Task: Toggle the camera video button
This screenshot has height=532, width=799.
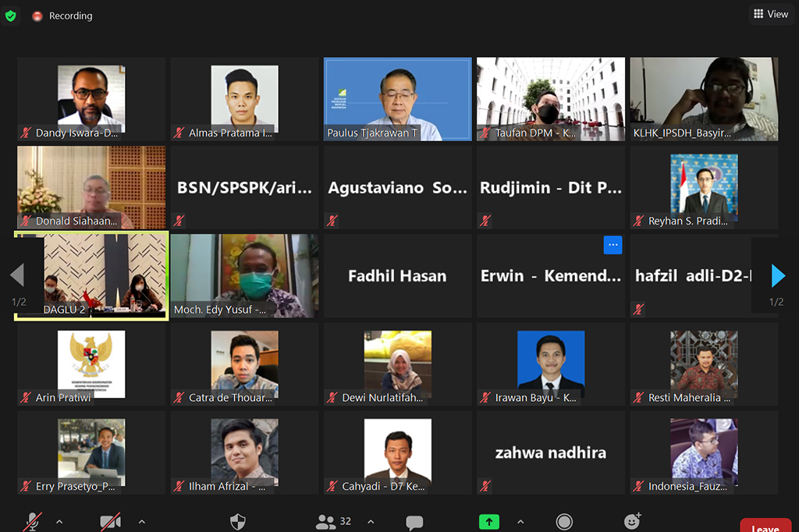Action: point(111,522)
